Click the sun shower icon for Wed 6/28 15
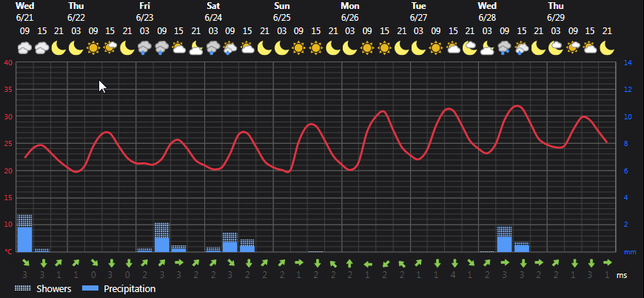 [522, 48]
